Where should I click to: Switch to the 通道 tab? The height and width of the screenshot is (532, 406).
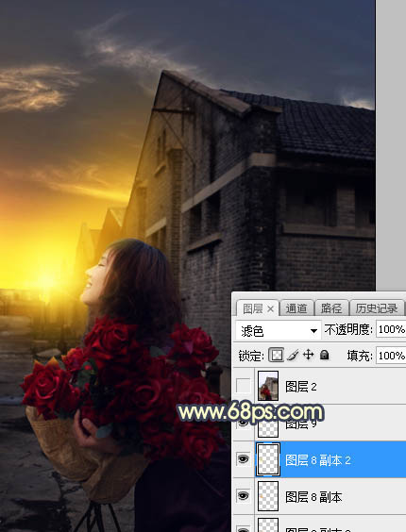click(x=296, y=308)
